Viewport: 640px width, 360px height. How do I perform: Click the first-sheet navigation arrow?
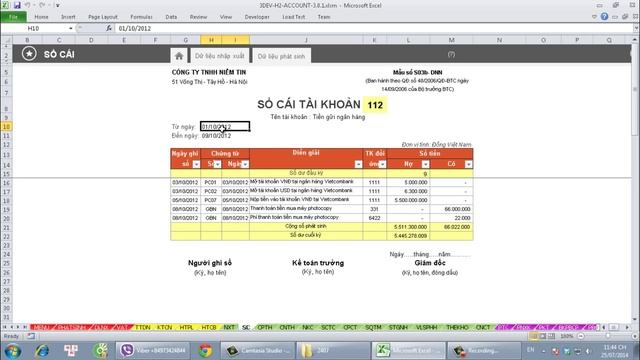[x=4, y=327]
